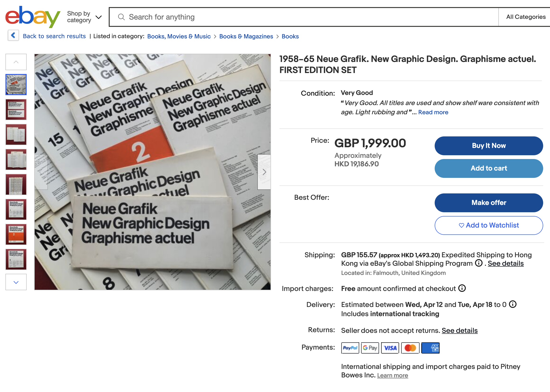The height and width of the screenshot is (392, 550).
Task: Click the Add to cart button
Action: pyautogui.click(x=489, y=168)
